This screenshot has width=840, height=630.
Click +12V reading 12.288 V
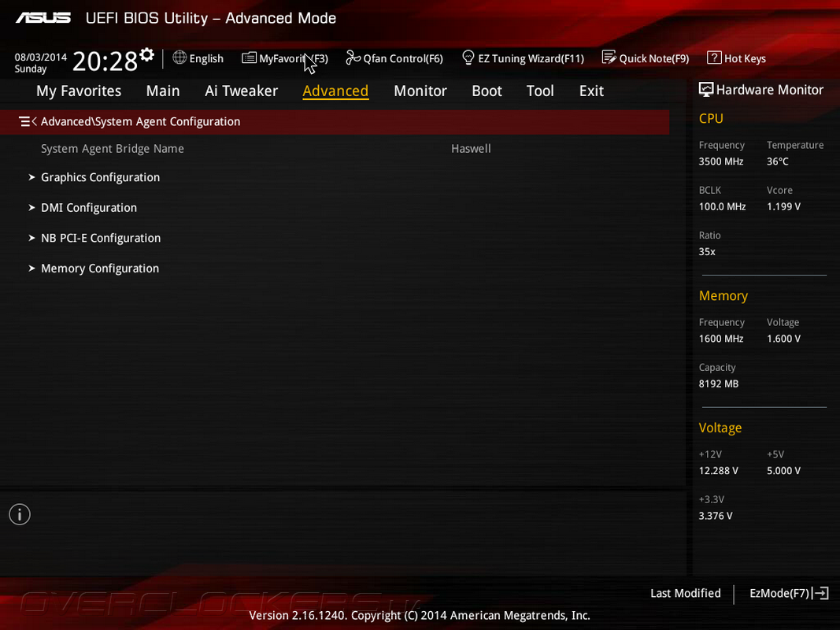pyautogui.click(x=719, y=470)
